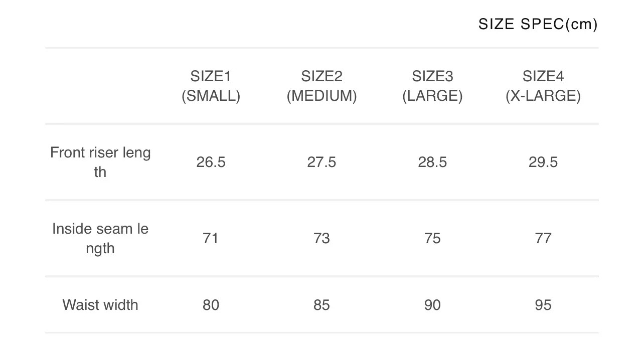Pick the 29.5 front riser value
Image resolution: width=644 pixels, height=346 pixels.
coord(543,162)
